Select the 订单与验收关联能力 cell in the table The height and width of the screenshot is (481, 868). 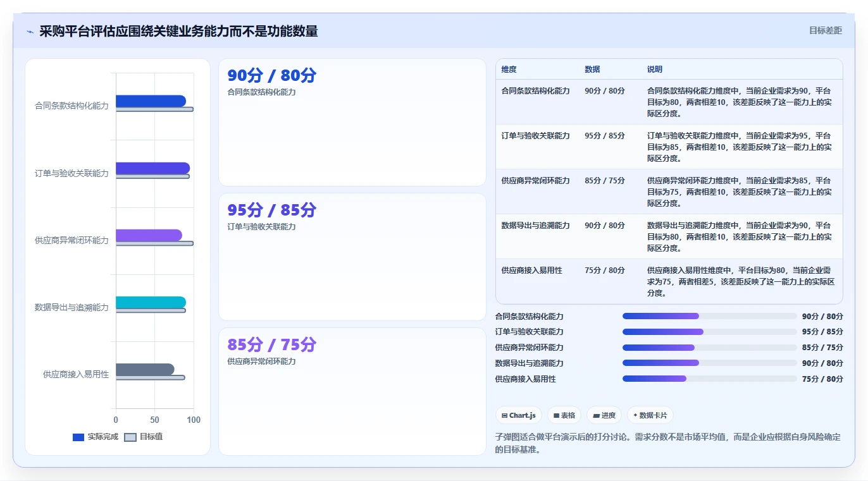536,136
